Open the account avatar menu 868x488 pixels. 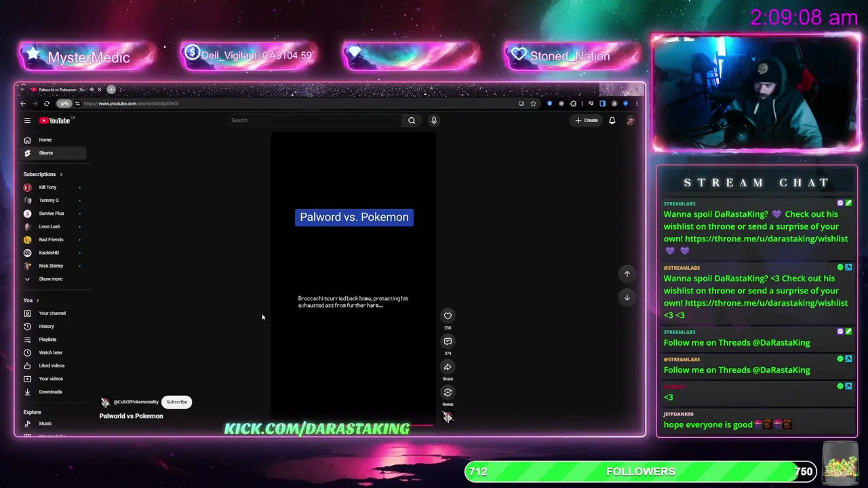(x=630, y=121)
